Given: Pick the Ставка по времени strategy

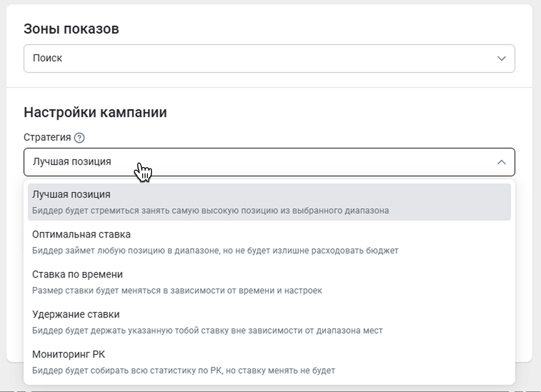Looking at the screenshot, I should [77, 275].
